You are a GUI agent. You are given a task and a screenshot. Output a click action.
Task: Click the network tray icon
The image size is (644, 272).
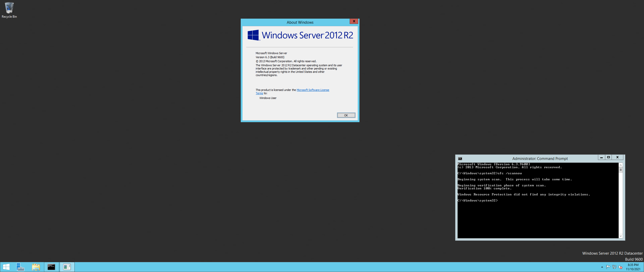(x=614, y=267)
